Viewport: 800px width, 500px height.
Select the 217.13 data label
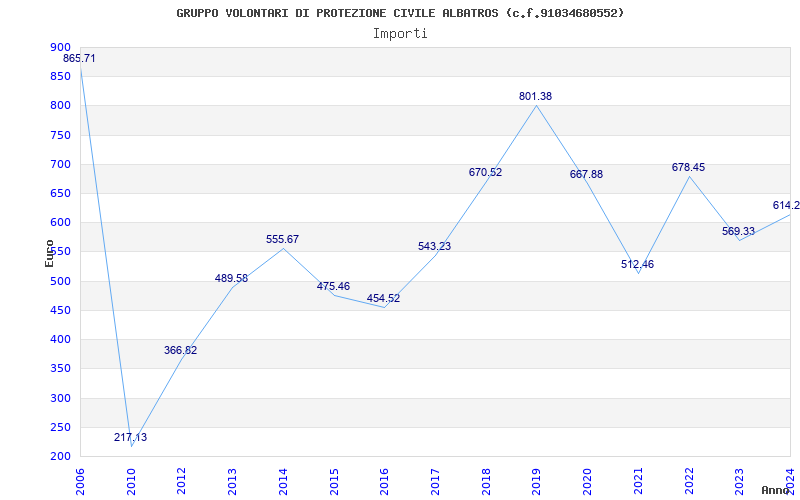point(131,437)
